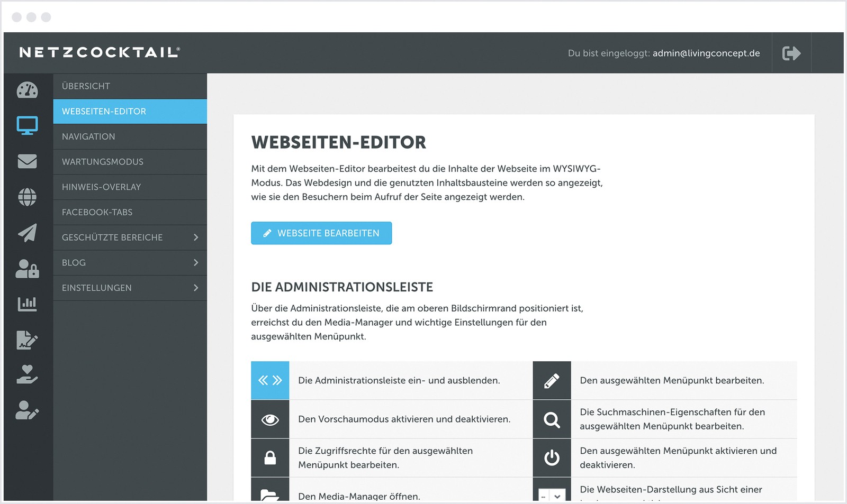Click the Webseite Bearbeiten button

[x=321, y=233]
